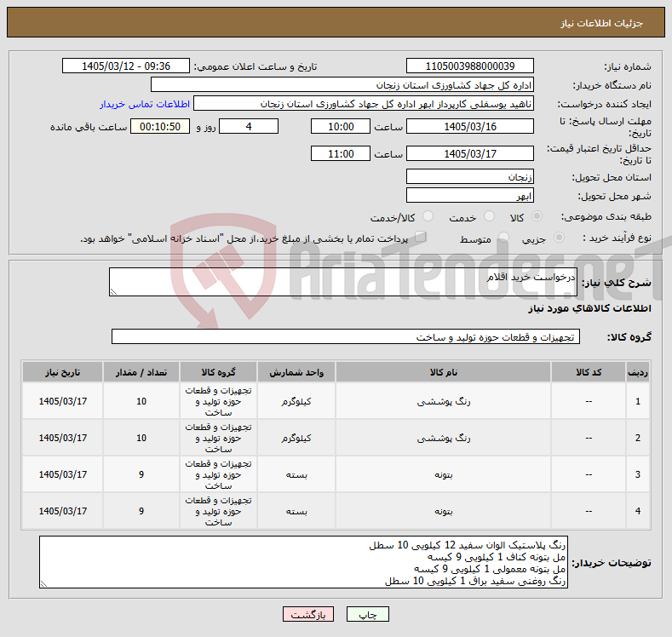
Task: Click date 1405/03/17 in row 1
Action: pos(62,401)
